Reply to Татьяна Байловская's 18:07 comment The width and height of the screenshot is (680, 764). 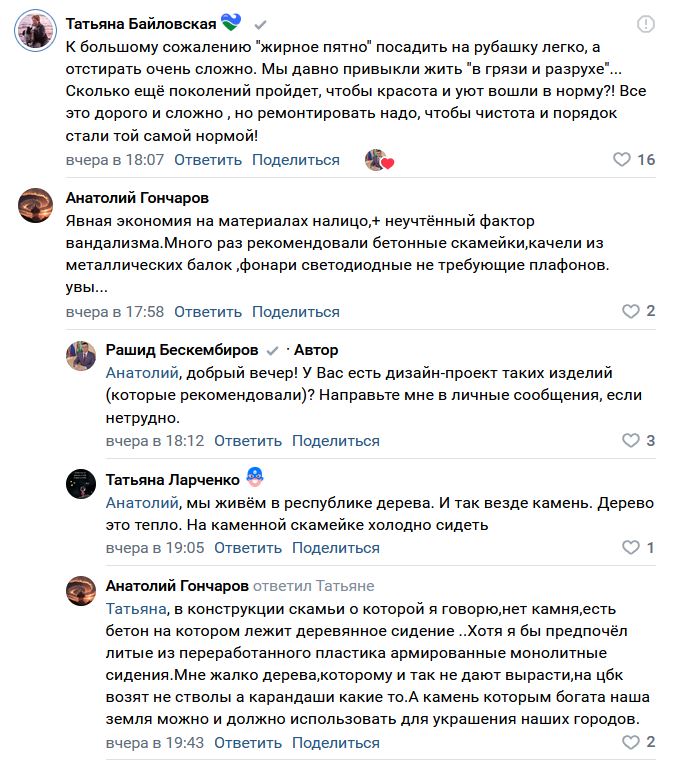pos(208,160)
